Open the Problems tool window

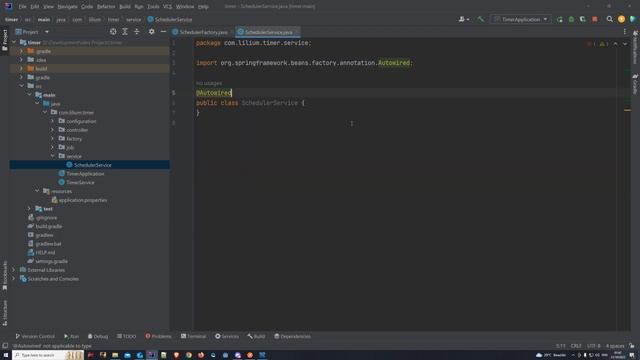pos(158,336)
